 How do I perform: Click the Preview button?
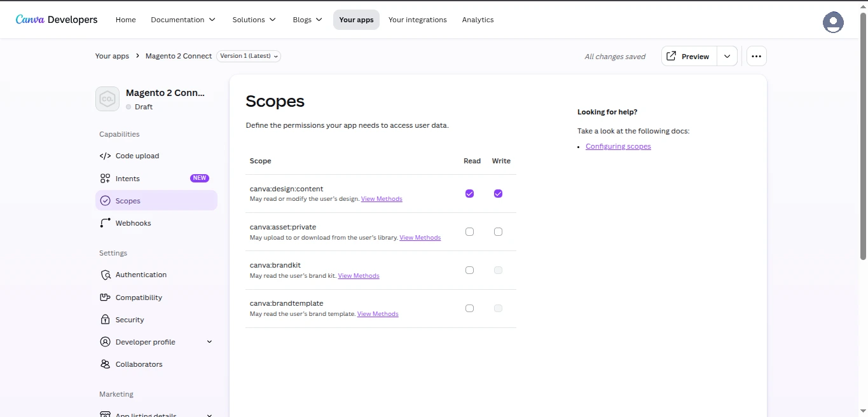(689, 56)
